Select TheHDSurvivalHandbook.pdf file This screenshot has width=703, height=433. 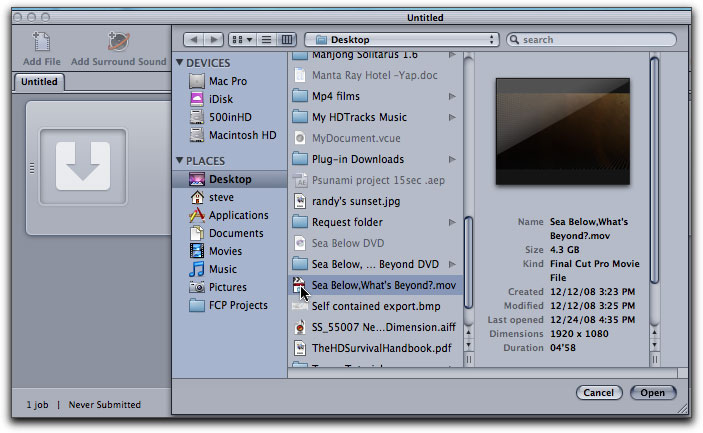click(375, 348)
